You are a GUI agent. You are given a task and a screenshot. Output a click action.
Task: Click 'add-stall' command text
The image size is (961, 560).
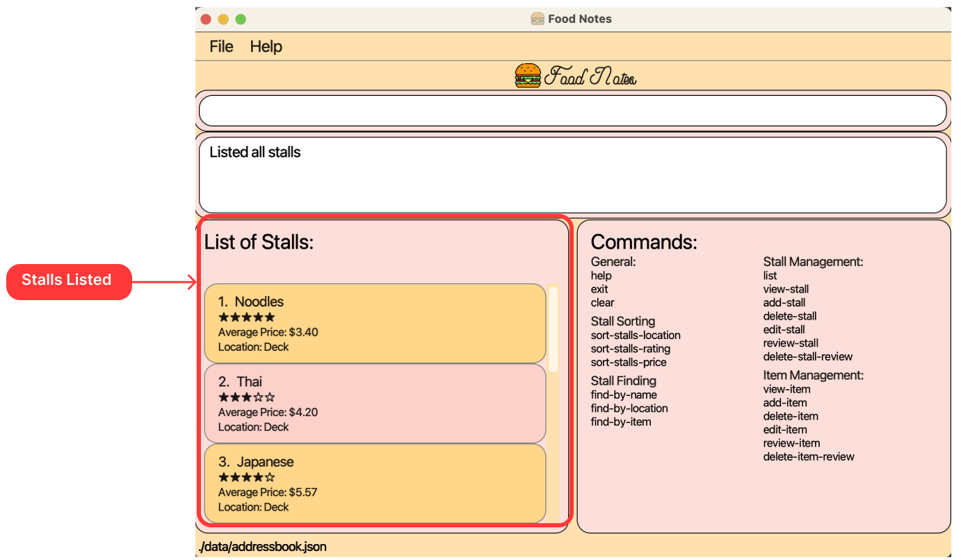[784, 302]
